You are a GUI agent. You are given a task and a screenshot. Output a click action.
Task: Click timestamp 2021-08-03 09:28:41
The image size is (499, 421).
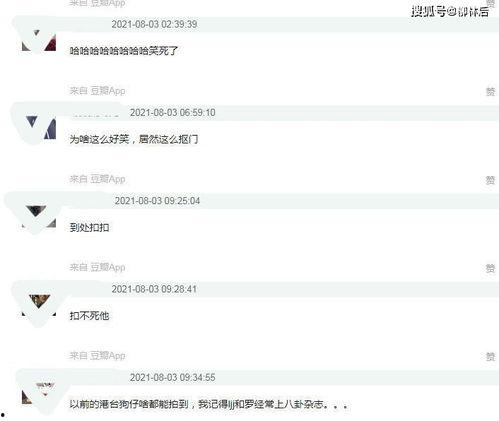pos(154,289)
